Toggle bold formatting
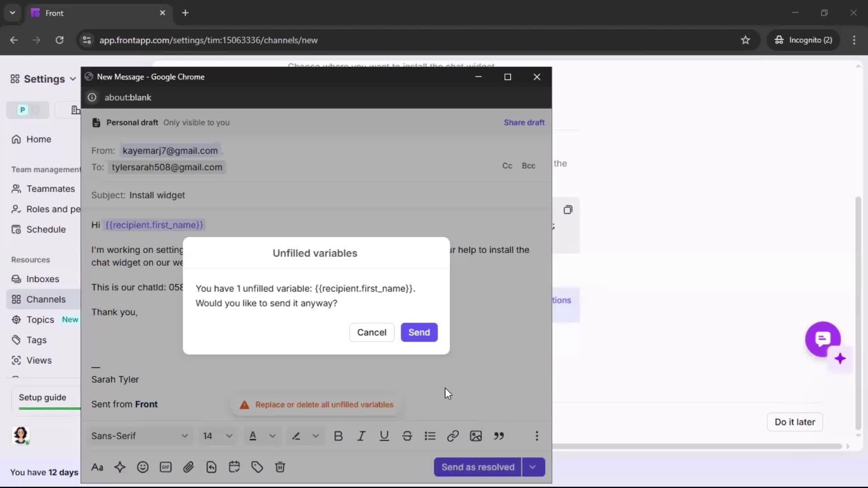The image size is (868, 488). pos(338,436)
